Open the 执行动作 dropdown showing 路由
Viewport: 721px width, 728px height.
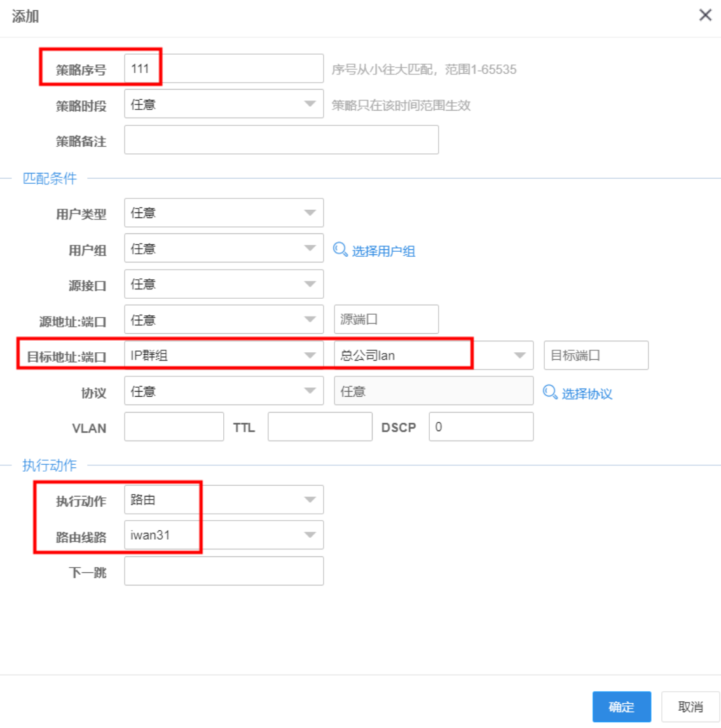pyautogui.click(x=224, y=500)
